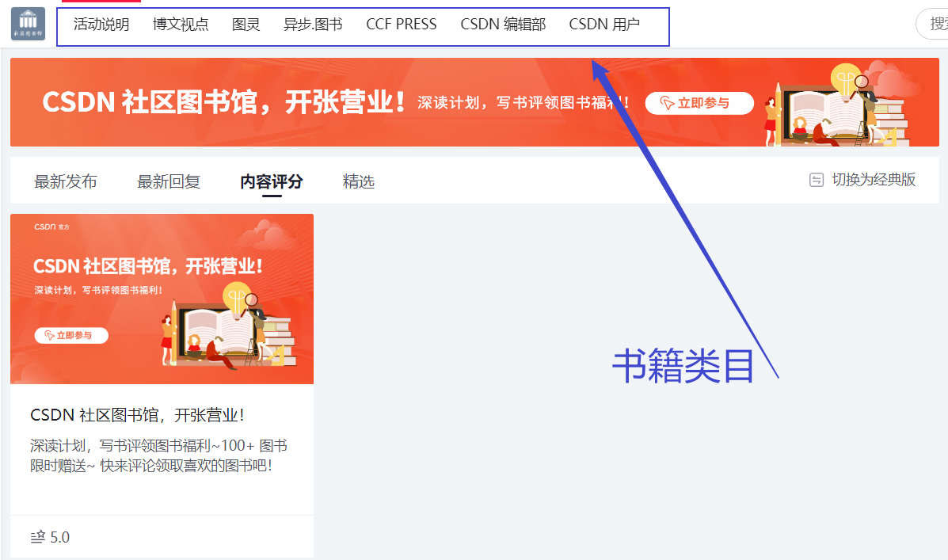The image size is (948, 560).
Task: Click the 切换为经典版 link
Action: pyautogui.click(x=874, y=180)
